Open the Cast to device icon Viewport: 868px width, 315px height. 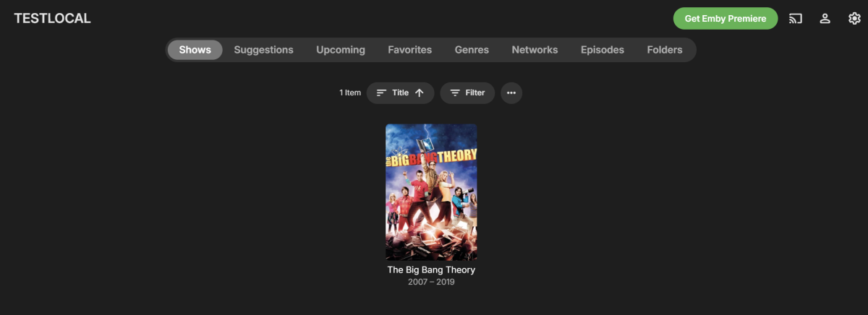796,19
